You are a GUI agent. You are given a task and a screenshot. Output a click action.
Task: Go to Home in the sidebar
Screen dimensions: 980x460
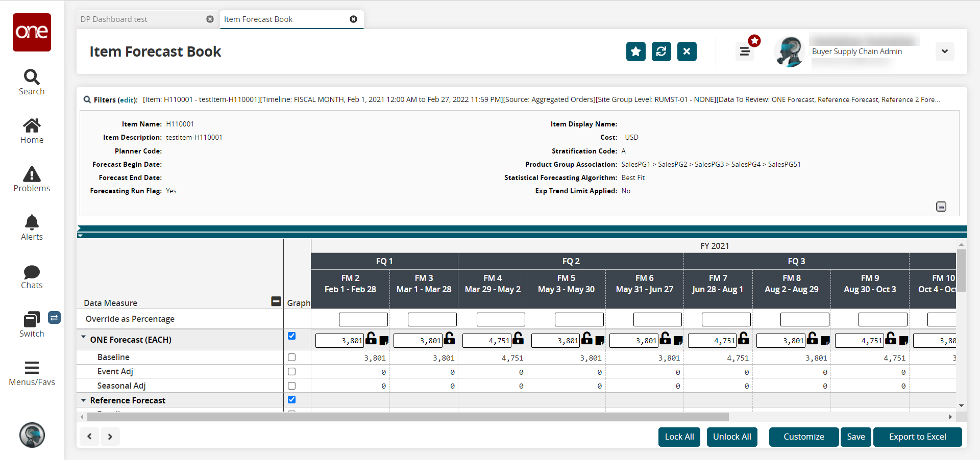click(x=32, y=131)
